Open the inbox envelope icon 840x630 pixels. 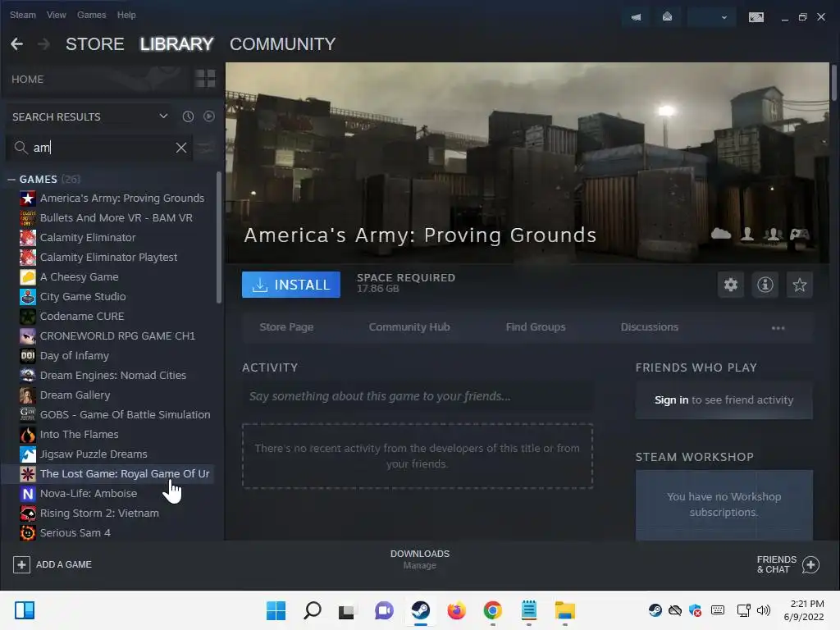tap(667, 17)
